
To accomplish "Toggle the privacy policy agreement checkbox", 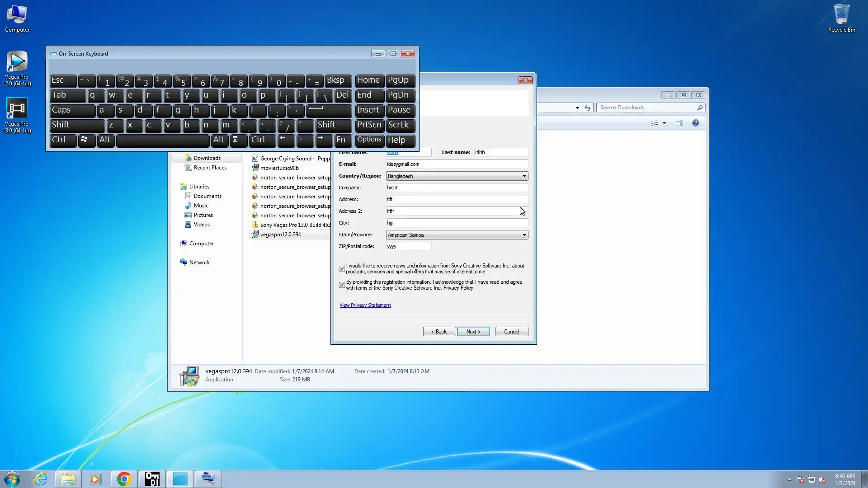I will [x=342, y=285].
